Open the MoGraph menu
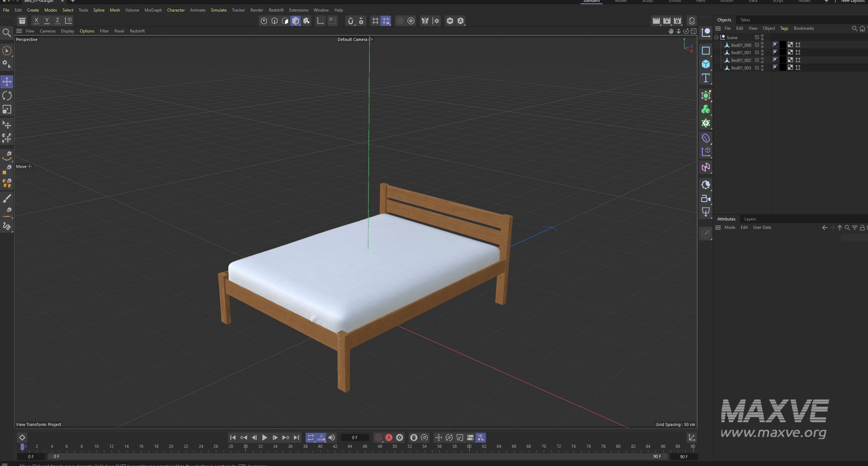This screenshot has width=868, height=466. 153,10
